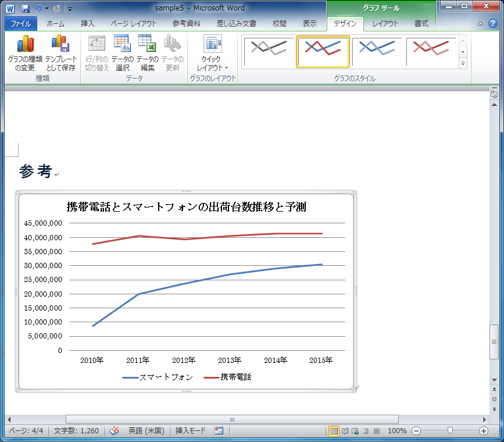Click the 45,000,000 axis value label
Image resolution: width=504 pixels, height=442 pixels.
[43, 223]
